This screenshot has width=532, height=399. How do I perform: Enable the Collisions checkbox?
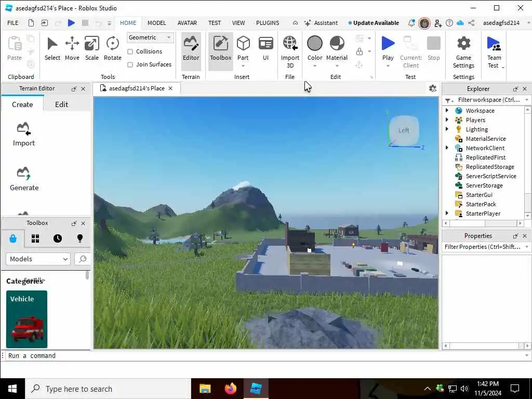(130, 51)
